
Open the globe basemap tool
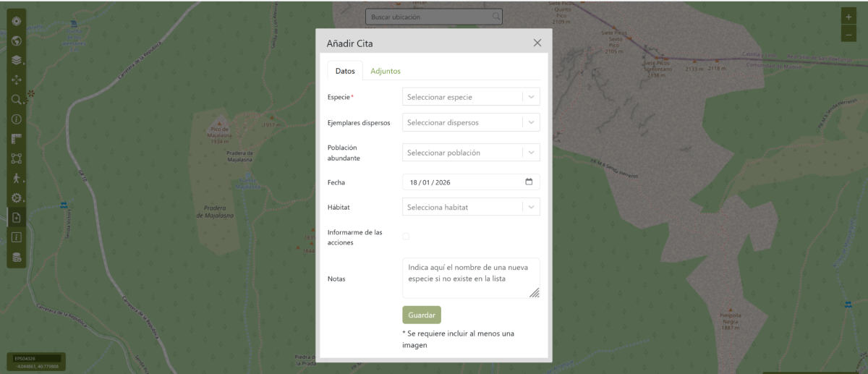(17, 41)
